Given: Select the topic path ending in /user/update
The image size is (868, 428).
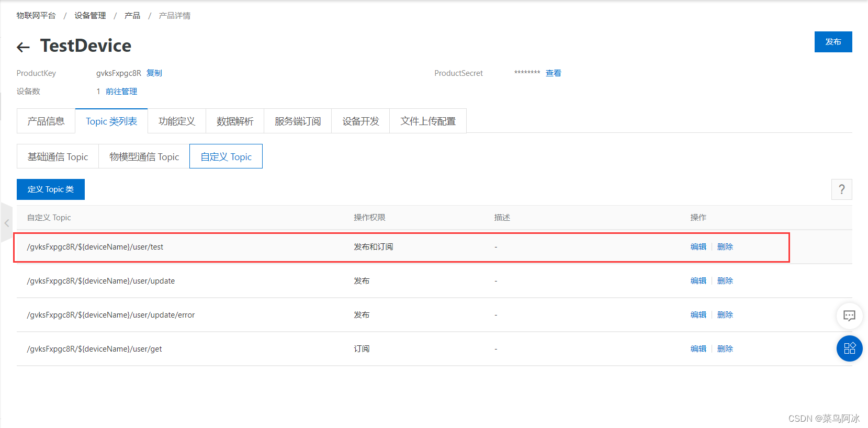Looking at the screenshot, I should click(x=101, y=281).
